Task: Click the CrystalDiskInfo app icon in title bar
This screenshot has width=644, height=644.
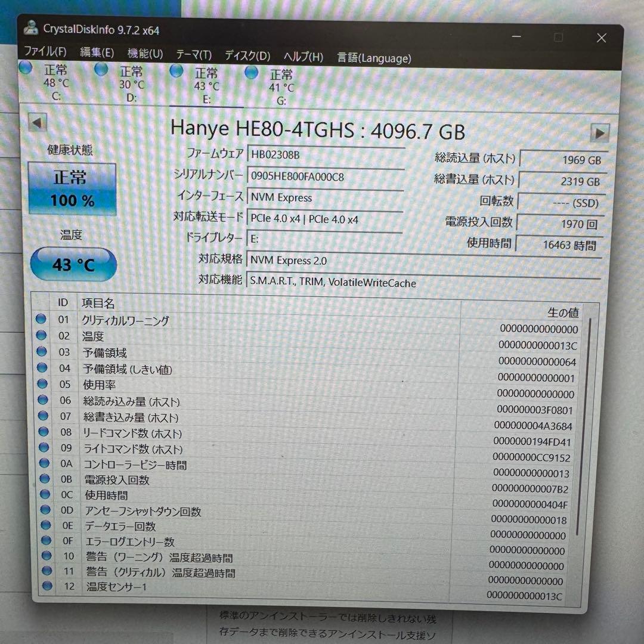Action: 31,27
